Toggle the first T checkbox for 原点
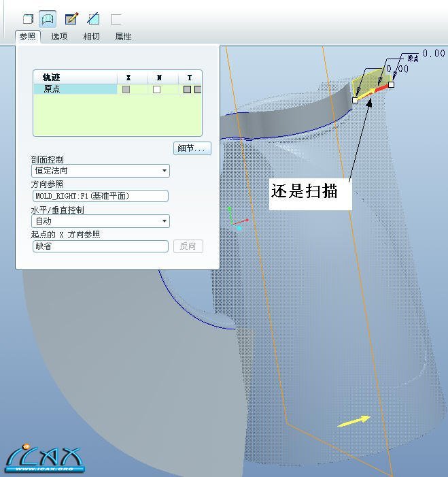Image resolution: width=448 pixels, height=477 pixels. click(x=187, y=89)
